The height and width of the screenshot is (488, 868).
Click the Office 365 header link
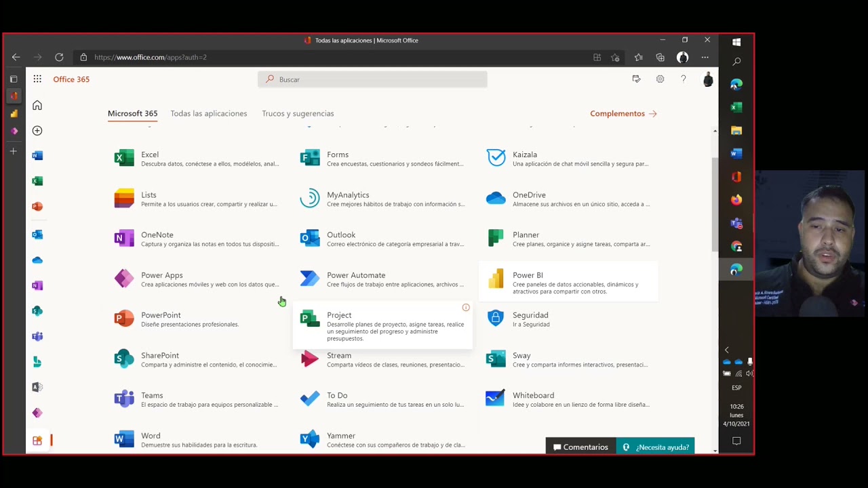(x=71, y=79)
